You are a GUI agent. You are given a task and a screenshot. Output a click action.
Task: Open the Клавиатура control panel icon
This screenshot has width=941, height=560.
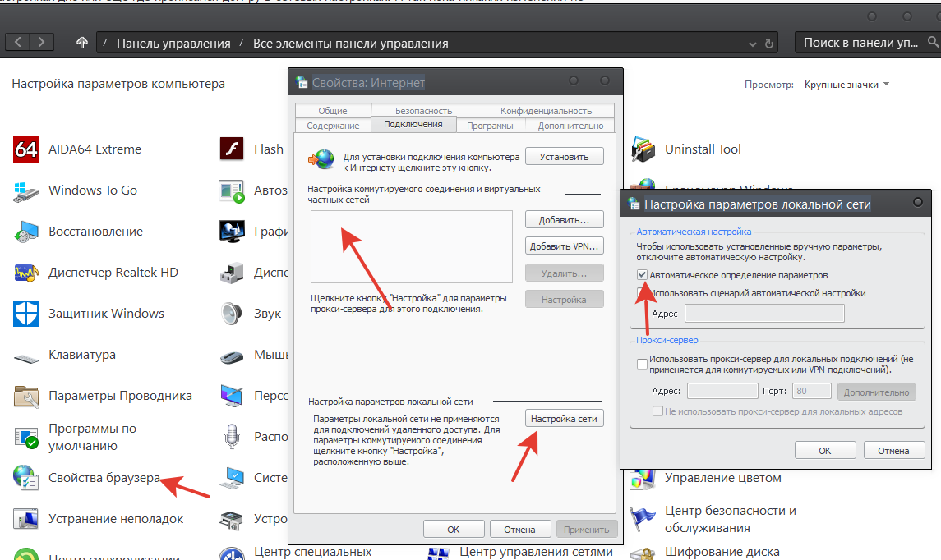(x=26, y=356)
